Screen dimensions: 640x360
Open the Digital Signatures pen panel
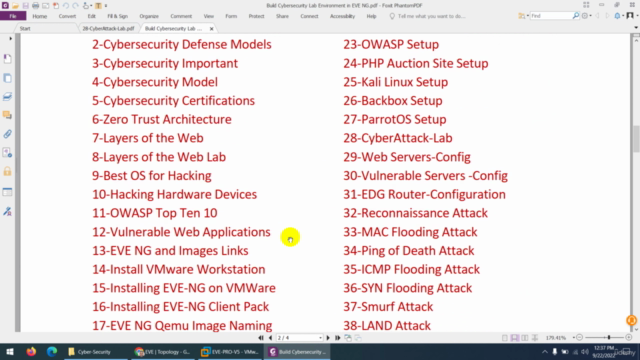7,211
